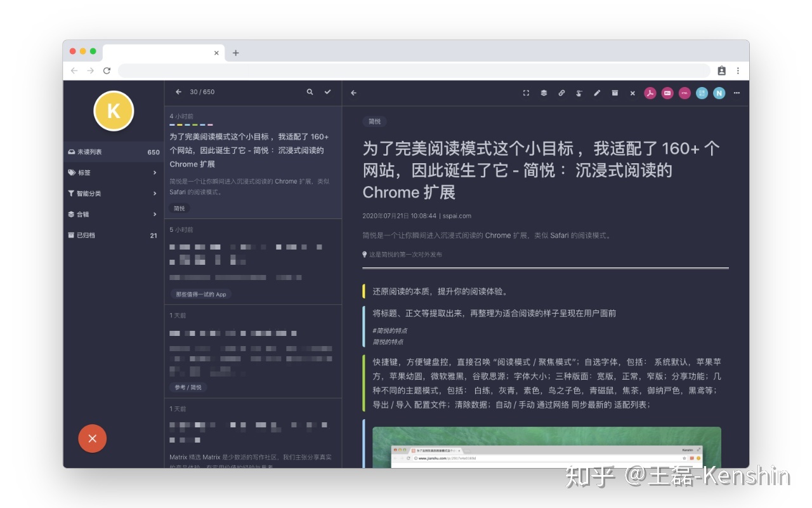This screenshot has width=812, height=508.
Task: Expand the 标签 tags section chevron
Action: (x=155, y=173)
